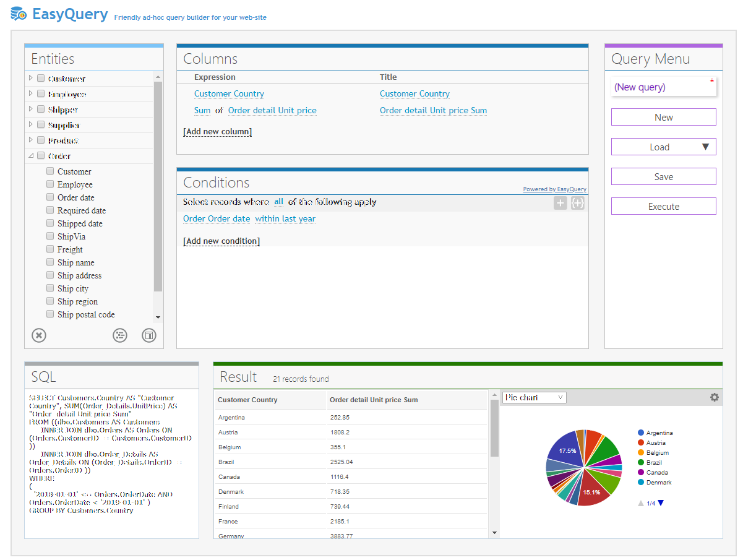Check the Shipped date attribute checkbox

(x=51, y=223)
